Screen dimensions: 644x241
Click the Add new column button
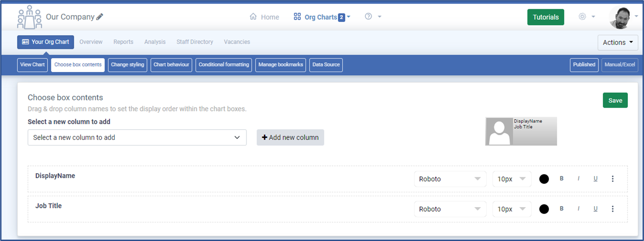(290, 137)
